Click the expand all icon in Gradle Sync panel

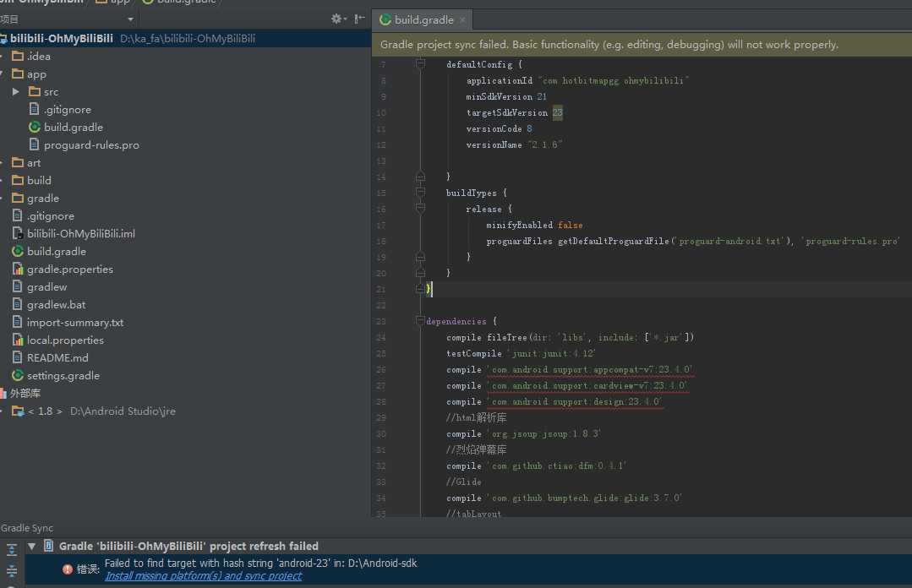point(12,550)
